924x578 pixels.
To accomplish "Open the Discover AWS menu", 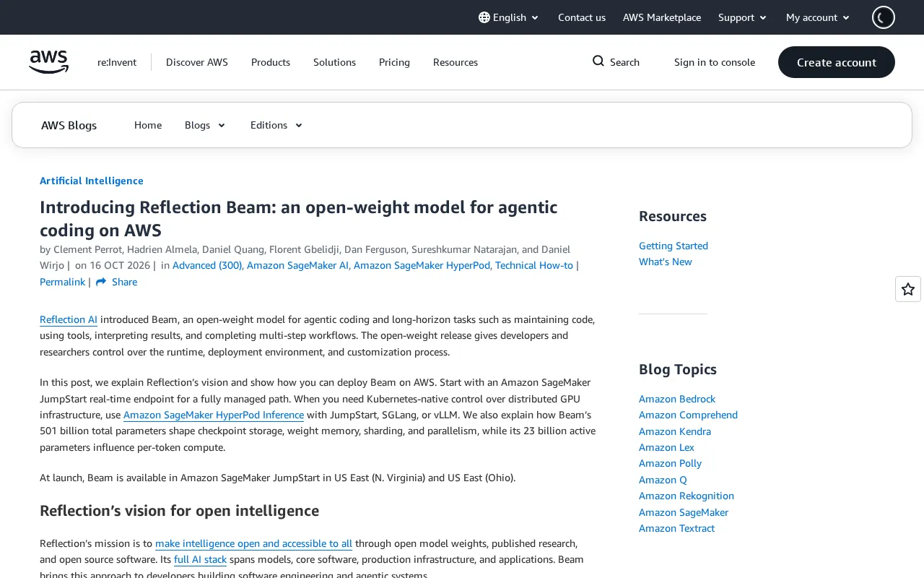I will 197,62.
